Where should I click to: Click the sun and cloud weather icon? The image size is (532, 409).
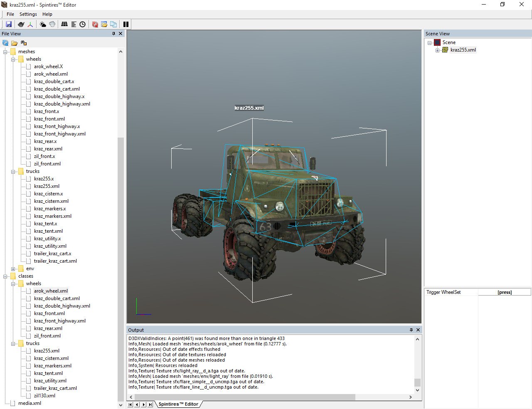[43, 24]
